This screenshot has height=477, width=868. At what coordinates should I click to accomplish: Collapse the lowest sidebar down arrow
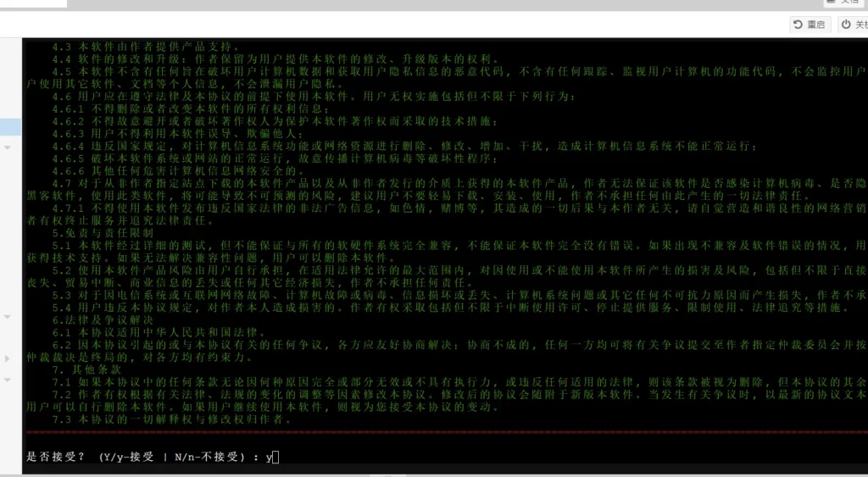pyautogui.click(x=8, y=380)
